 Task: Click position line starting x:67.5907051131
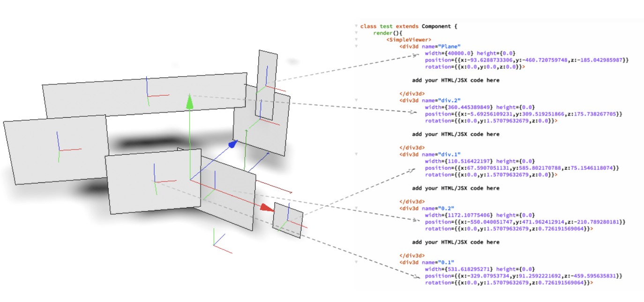tap(522, 168)
